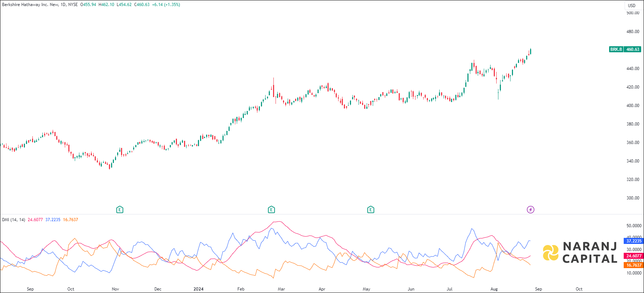Click the Dec label on time axis

pos(158,289)
